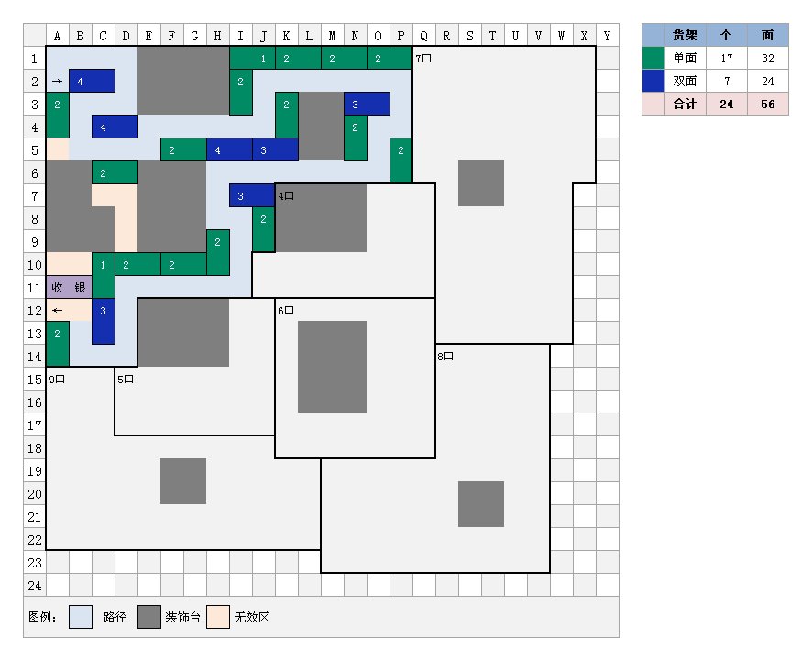Select row header 24

click(x=35, y=585)
